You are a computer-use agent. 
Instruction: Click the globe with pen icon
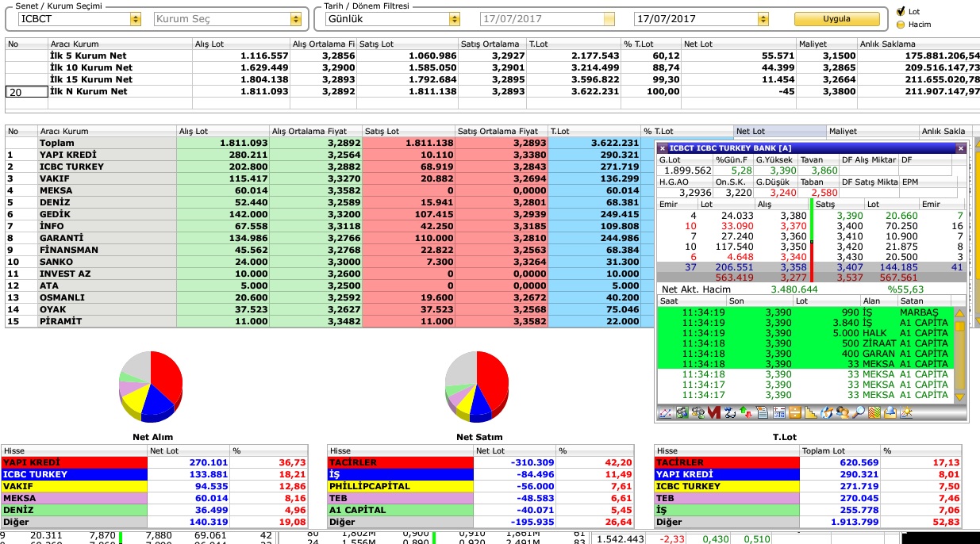(826, 412)
